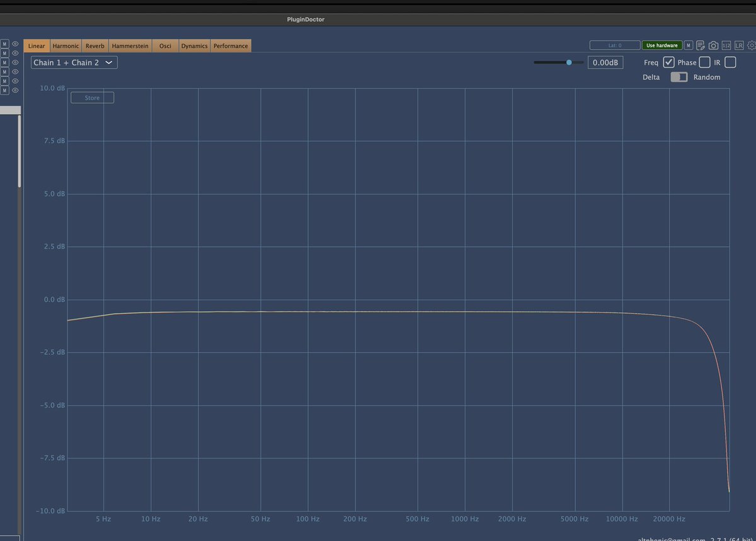The width and height of the screenshot is (756, 541).
Task: Click the 0.0 dB axis label
Action: tap(54, 300)
